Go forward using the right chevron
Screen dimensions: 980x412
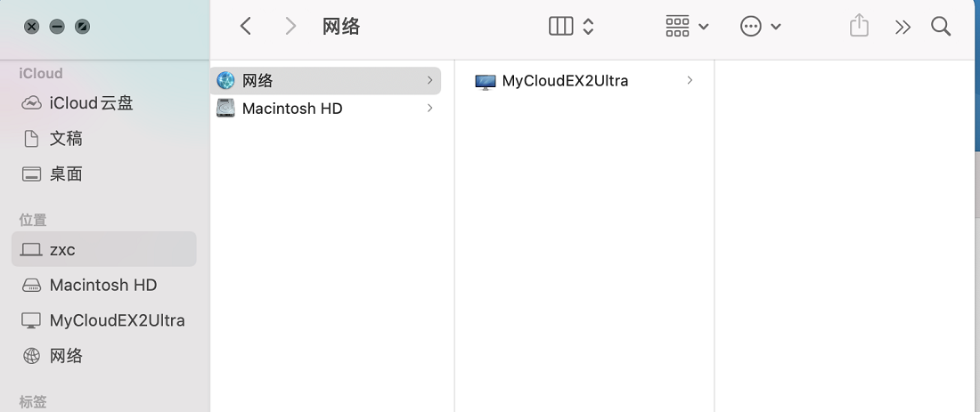(x=290, y=26)
